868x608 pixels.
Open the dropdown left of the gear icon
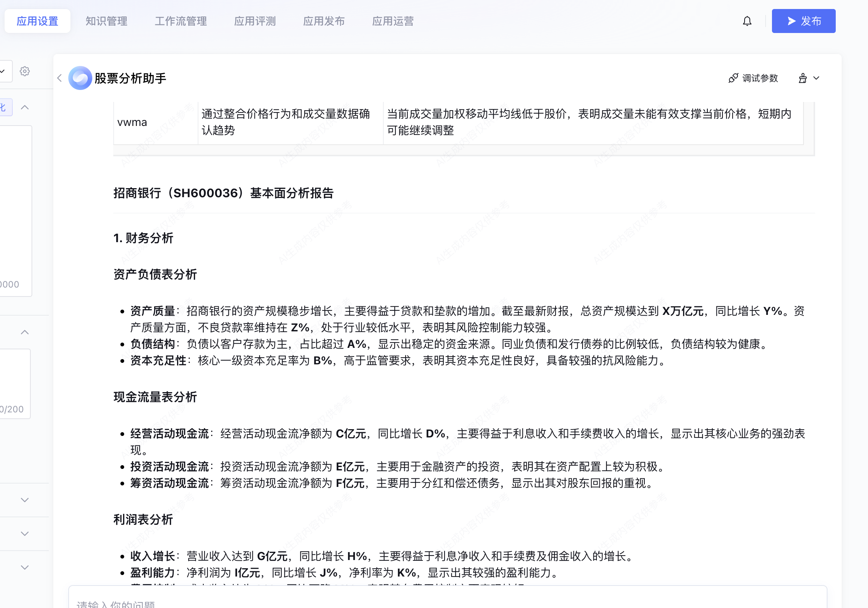(x=5, y=71)
